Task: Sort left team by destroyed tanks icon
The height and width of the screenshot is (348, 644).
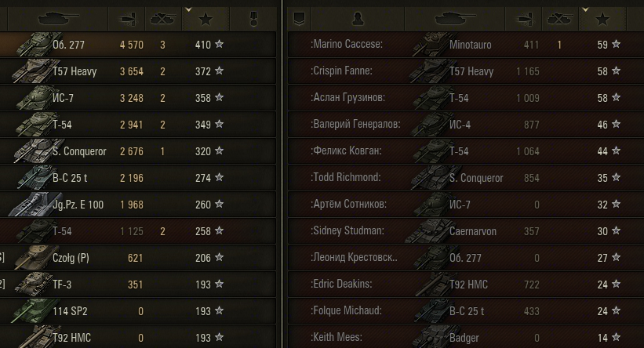Action: (163, 19)
